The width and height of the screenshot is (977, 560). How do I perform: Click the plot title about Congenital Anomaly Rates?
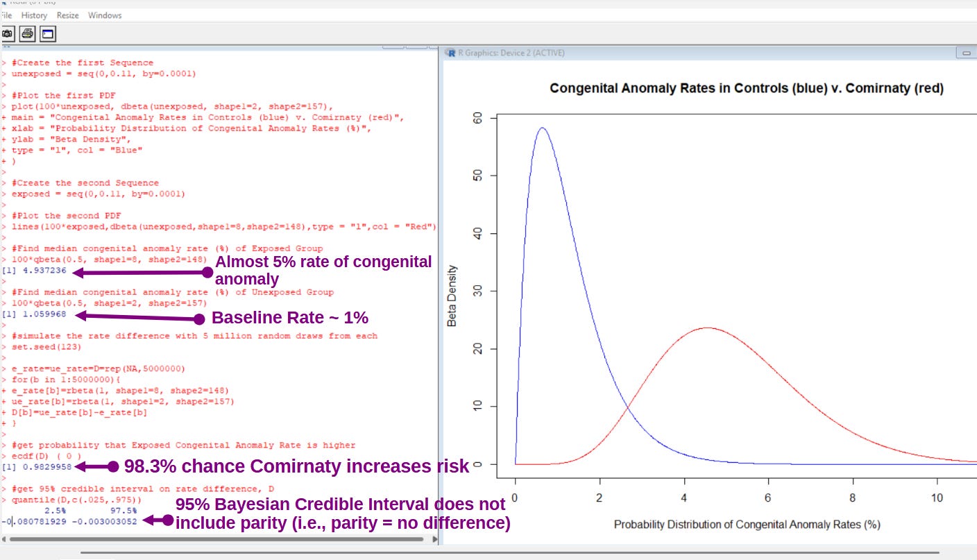coord(747,89)
